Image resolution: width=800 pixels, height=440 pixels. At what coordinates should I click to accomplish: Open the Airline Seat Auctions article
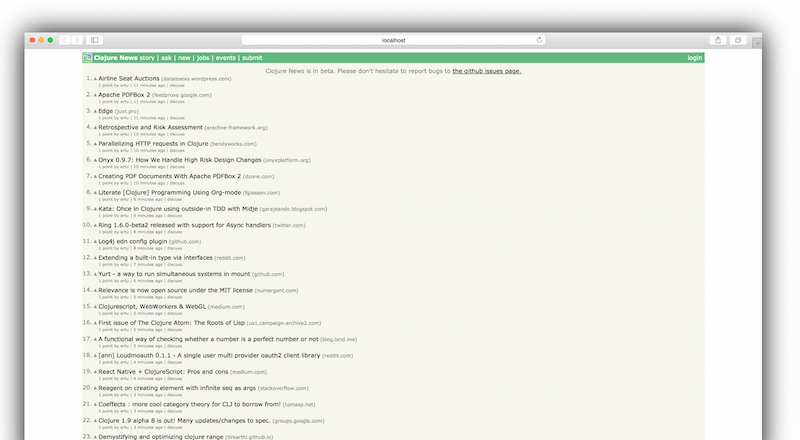(129, 79)
